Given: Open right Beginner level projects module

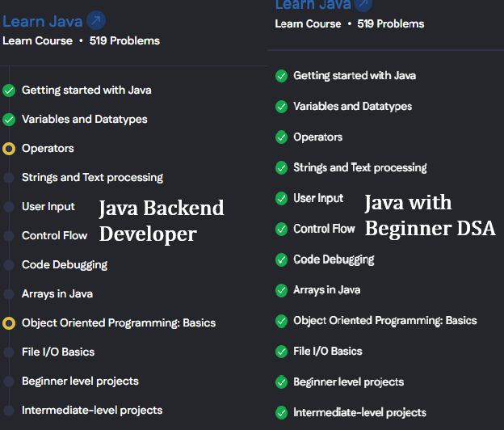Looking at the screenshot, I should coord(348,382).
